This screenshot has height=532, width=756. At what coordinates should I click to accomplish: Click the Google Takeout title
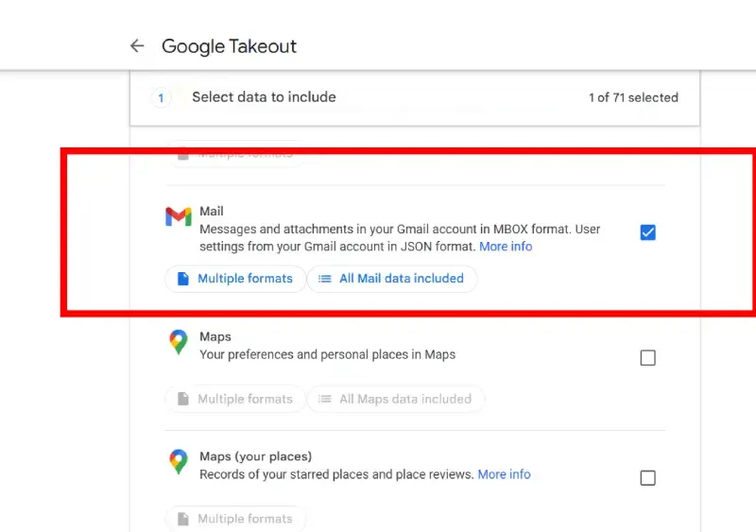(229, 46)
